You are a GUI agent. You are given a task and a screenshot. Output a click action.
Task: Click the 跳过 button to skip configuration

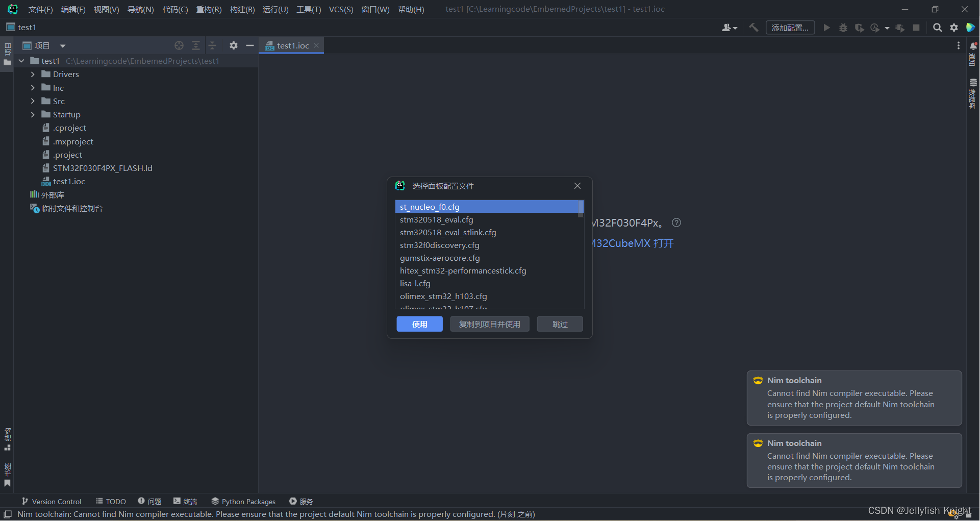559,324
